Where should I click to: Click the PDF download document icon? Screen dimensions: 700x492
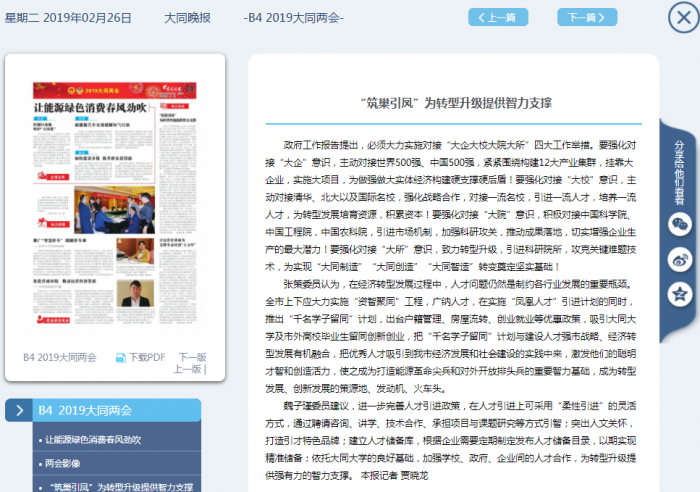pyautogui.click(x=120, y=357)
